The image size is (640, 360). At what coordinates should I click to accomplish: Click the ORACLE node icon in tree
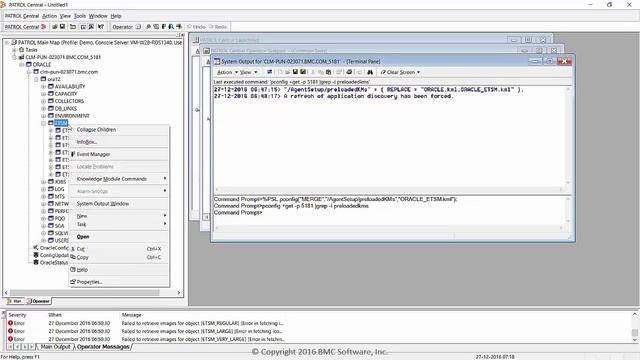pyautogui.click(x=29, y=64)
